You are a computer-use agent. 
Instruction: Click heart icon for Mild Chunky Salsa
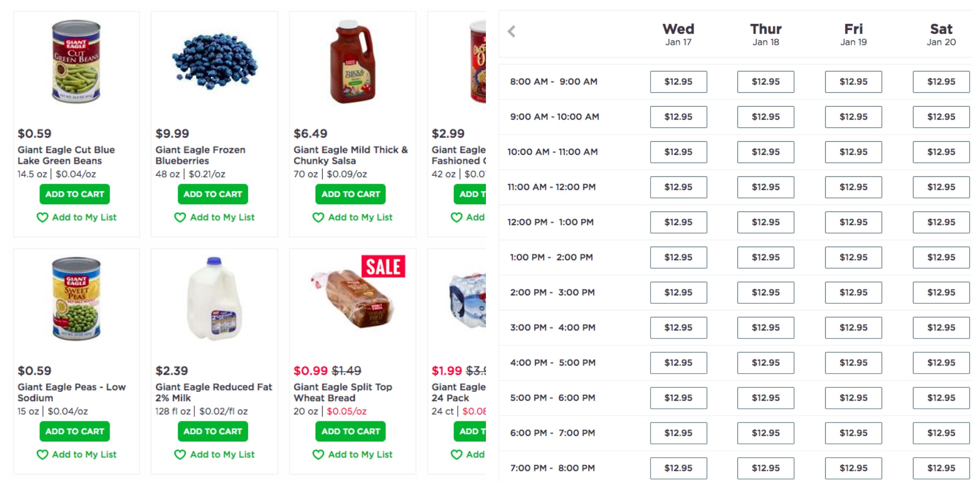tap(318, 217)
